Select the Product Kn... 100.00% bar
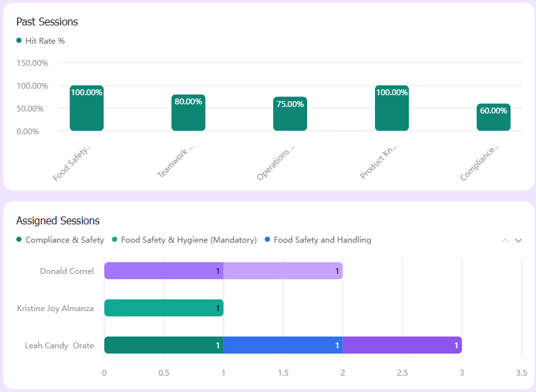This screenshot has width=536, height=392. [392, 108]
